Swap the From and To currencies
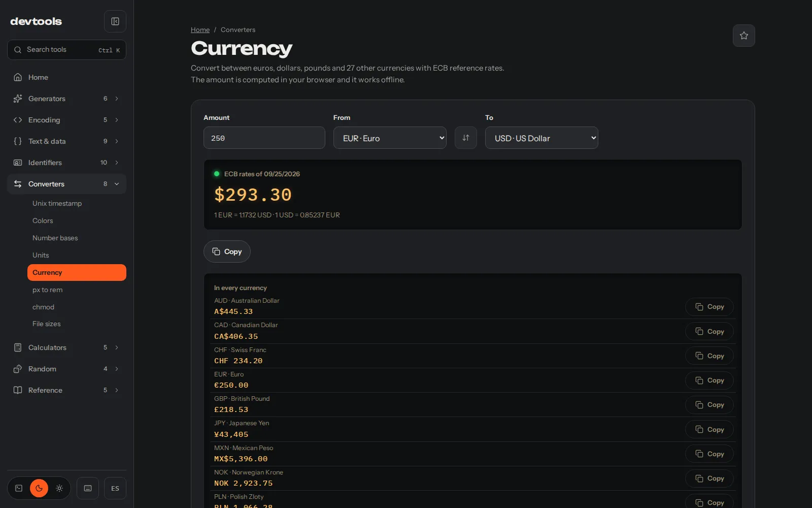 click(465, 138)
